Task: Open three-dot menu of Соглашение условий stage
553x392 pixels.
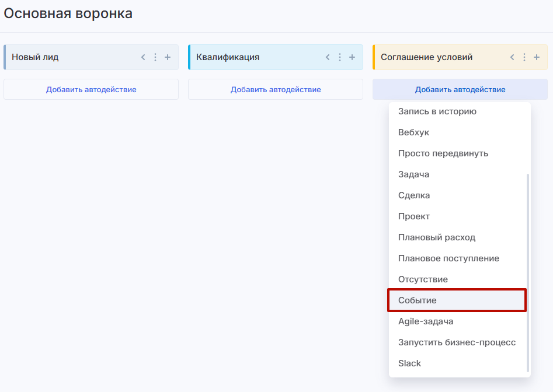Action: click(x=524, y=57)
